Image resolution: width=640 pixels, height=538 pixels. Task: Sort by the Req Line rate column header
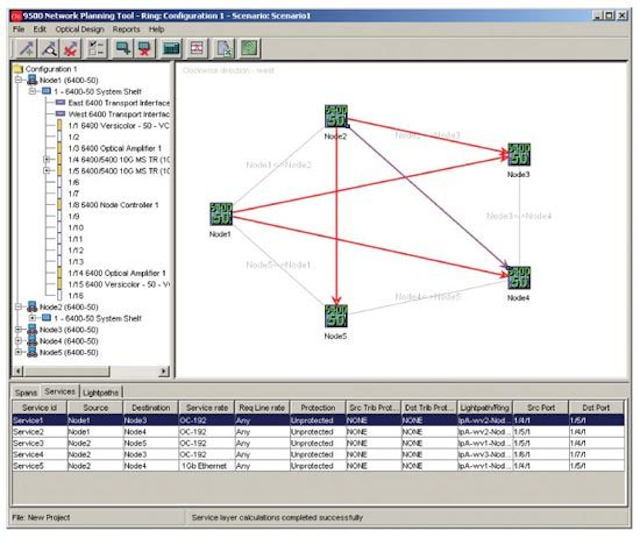pyautogui.click(x=262, y=408)
